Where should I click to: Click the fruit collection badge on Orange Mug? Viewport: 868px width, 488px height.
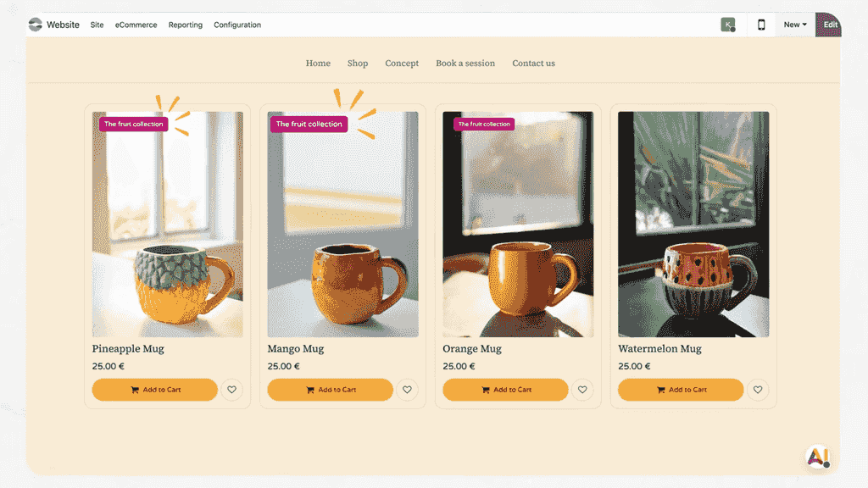[484, 125]
